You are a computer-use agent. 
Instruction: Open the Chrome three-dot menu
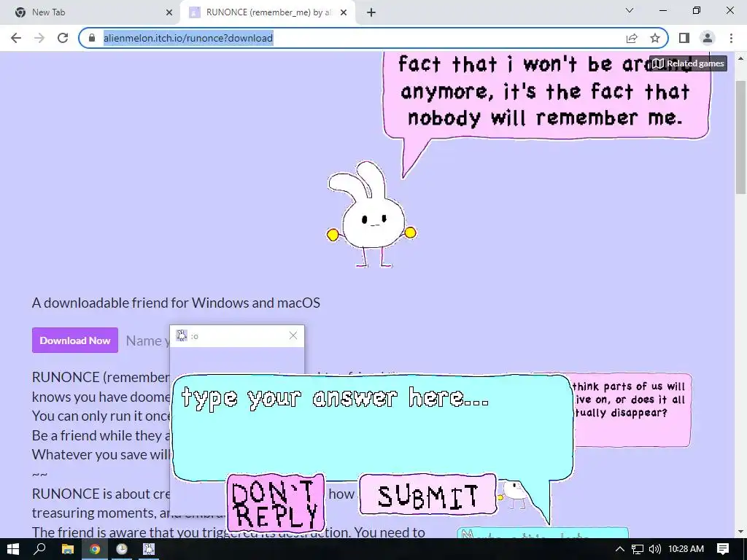[x=731, y=38]
